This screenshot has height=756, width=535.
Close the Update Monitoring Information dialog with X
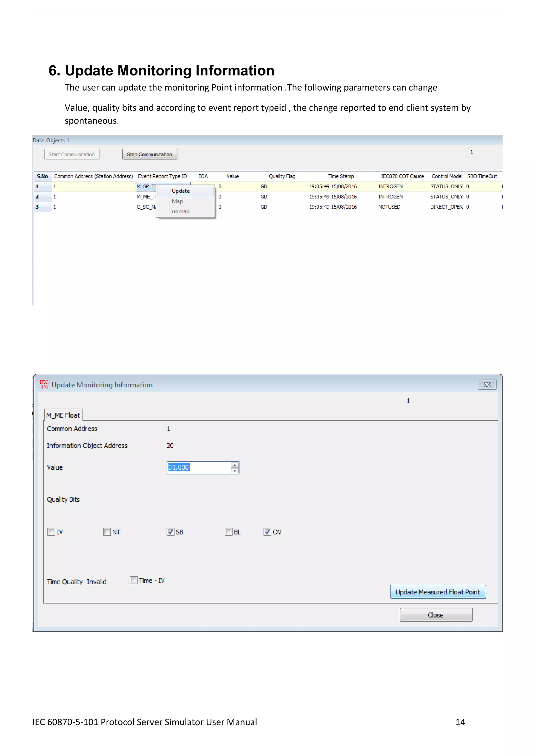click(487, 384)
